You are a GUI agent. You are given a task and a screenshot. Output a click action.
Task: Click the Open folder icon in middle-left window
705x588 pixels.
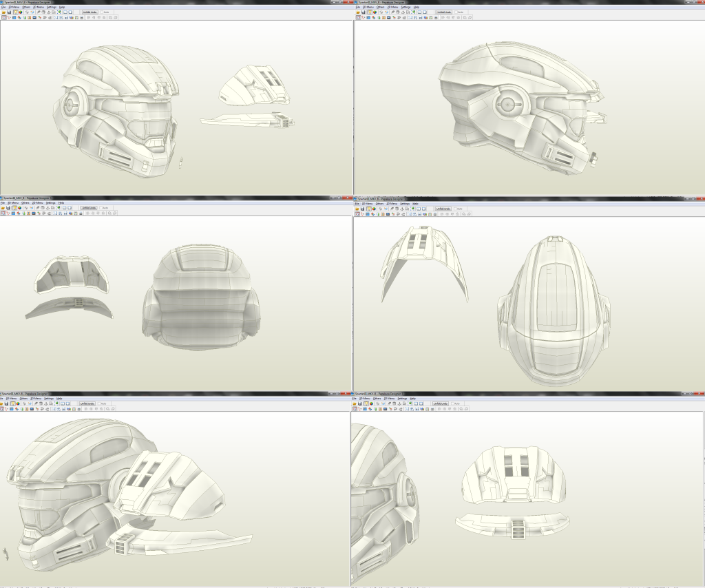coord(3,208)
